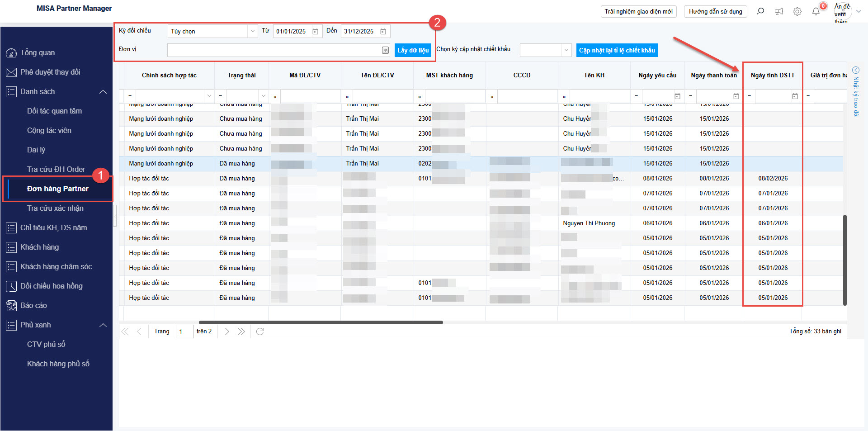Click the horizontal scrollbar under the table
The image size is (868, 431).
click(x=321, y=322)
